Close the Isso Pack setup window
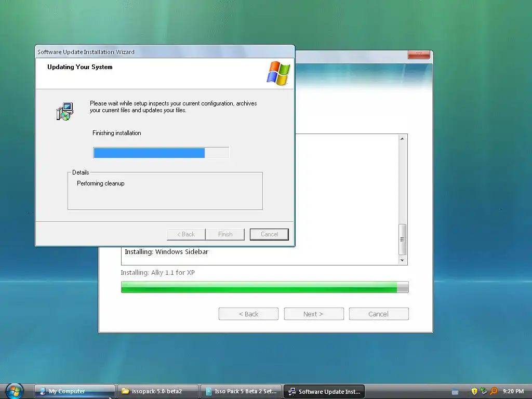Viewport: 532px width, 399px height. (419, 54)
